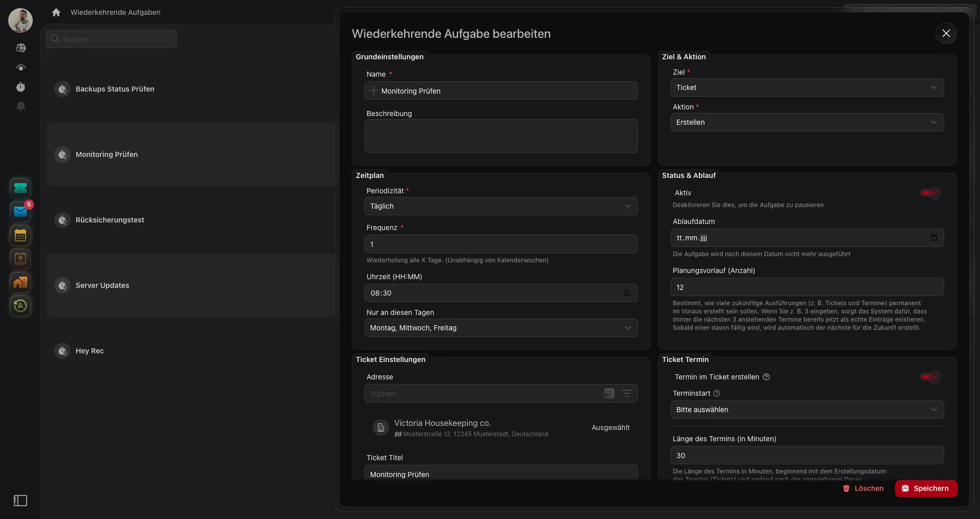The height and width of the screenshot is (519, 980).
Task: Expand the Ziel dropdown set to Ticket
Action: coord(807,87)
